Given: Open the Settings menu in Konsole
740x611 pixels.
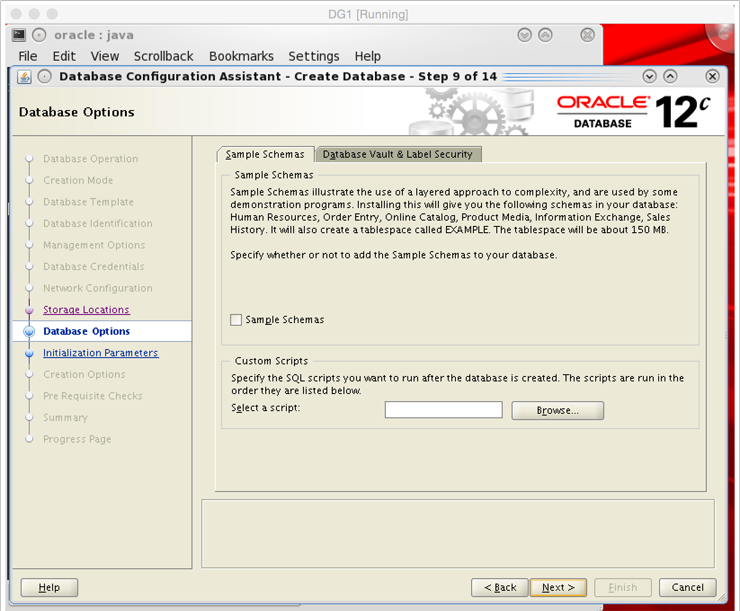Looking at the screenshot, I should tap(314, 56).
